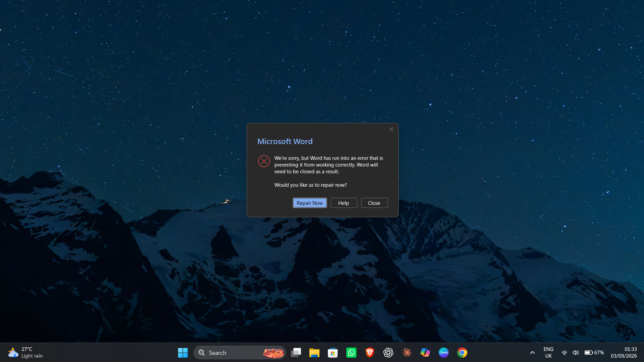Click the volume speaker icon
644x362 pixels.
pos(576,353)
